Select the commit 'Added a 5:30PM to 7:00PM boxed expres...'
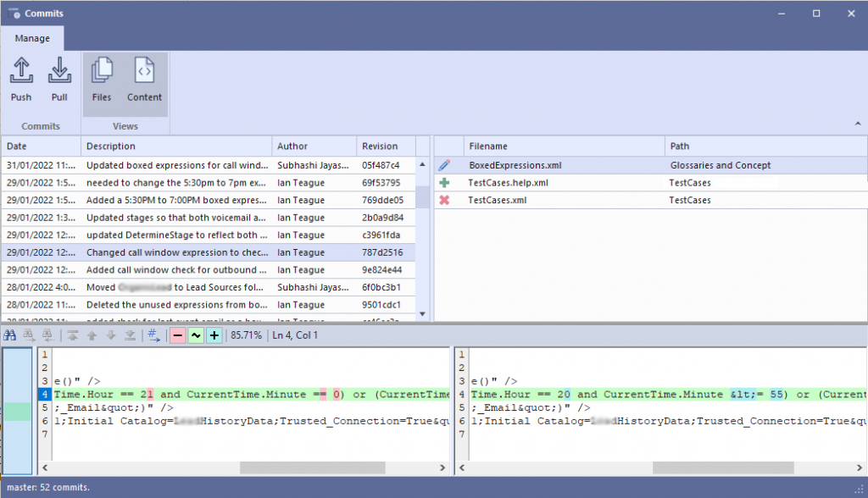 pos(209,201)
